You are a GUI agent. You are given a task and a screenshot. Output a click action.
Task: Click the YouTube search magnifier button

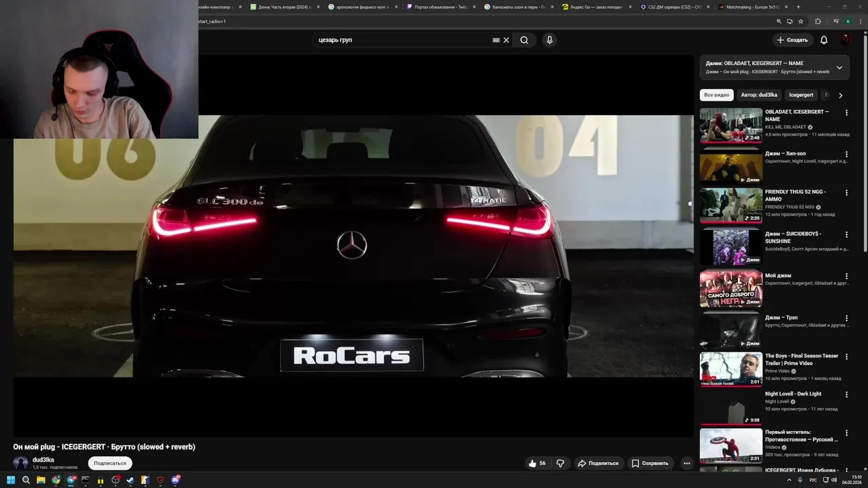[x=524, y=40]
